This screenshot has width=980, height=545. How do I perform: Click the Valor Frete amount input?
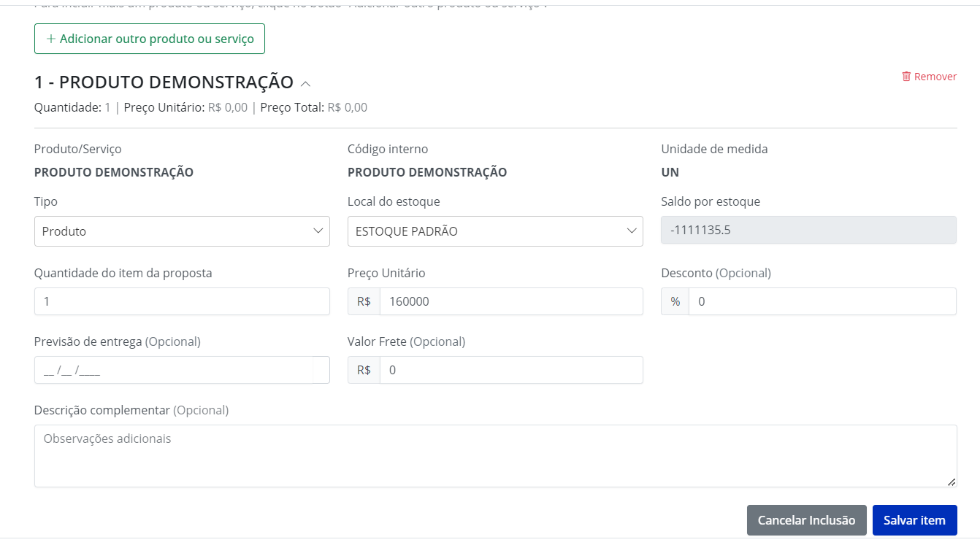pos(511,370)
